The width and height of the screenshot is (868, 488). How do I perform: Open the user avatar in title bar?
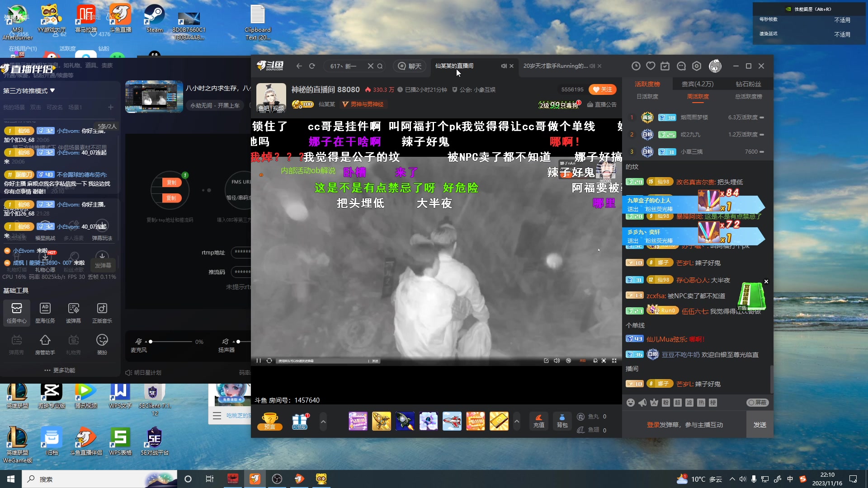coord(715,66)
